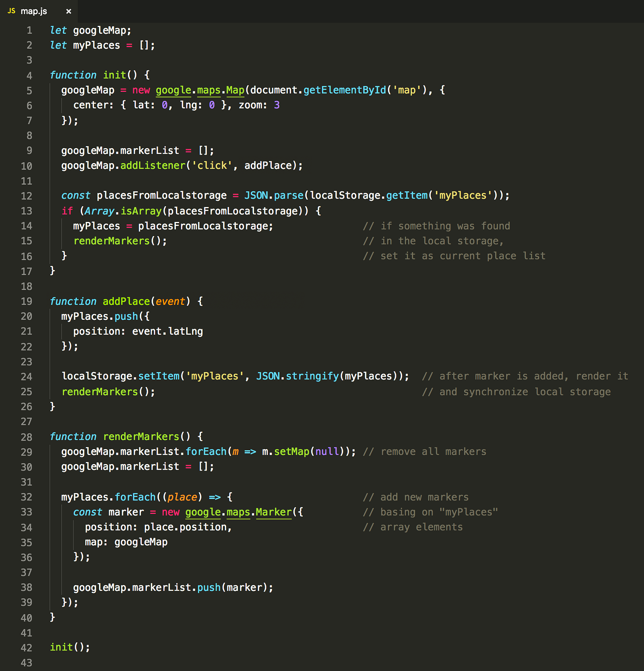Viewport: 644px width, 671px height.
Task: Click 'map: googleMap' on line 35
Action: pos(126,542)
